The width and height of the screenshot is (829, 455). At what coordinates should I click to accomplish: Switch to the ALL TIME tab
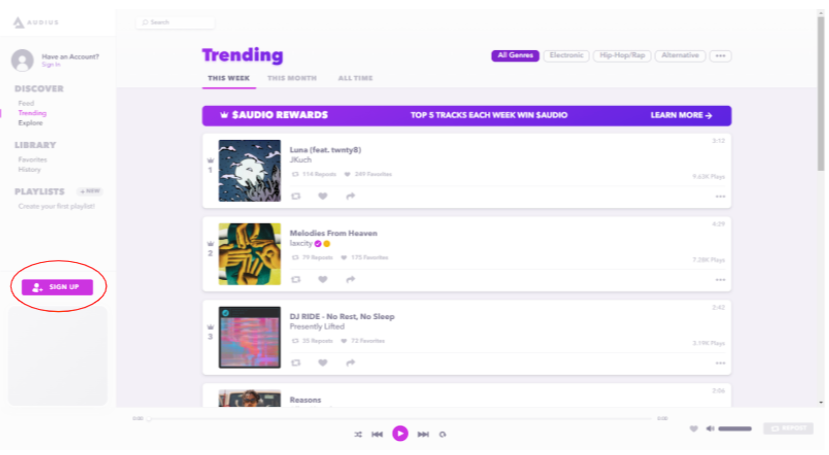pos(355,78)
